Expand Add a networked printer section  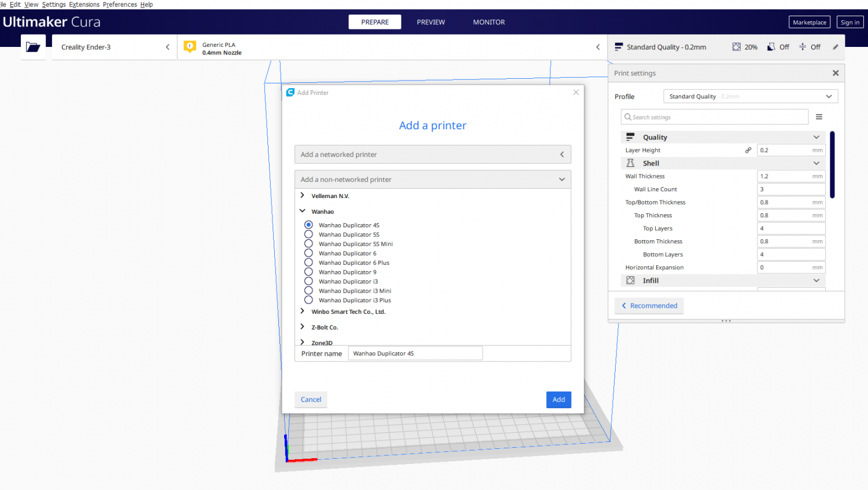point(433,155)
